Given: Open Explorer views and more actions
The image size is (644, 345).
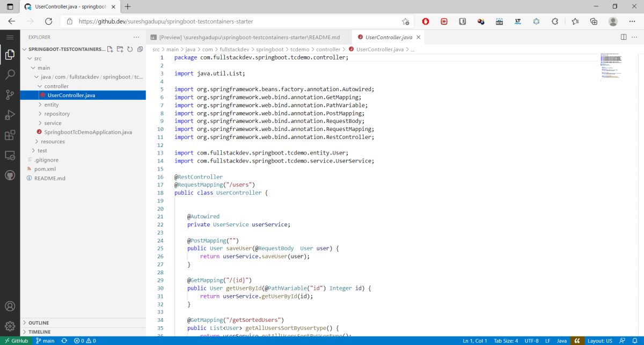Looking at the screenshot, I should point(135,37).
